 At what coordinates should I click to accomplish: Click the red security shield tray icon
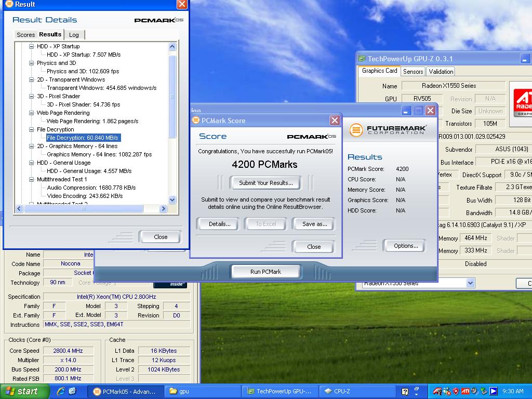coord(456,392)
